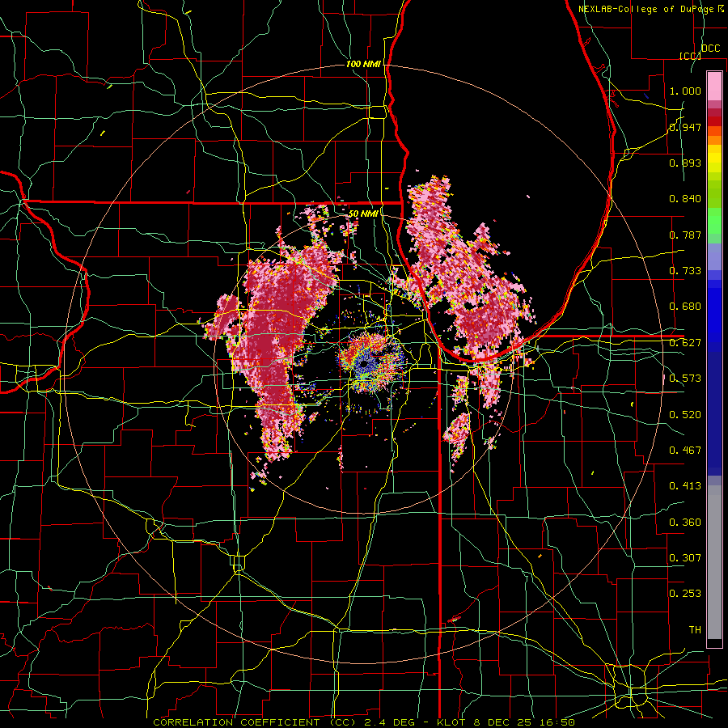Click the 50 NMI range ring label
Image resolution: width=728 pixels, height=728 pixels.
pos(363,214)
